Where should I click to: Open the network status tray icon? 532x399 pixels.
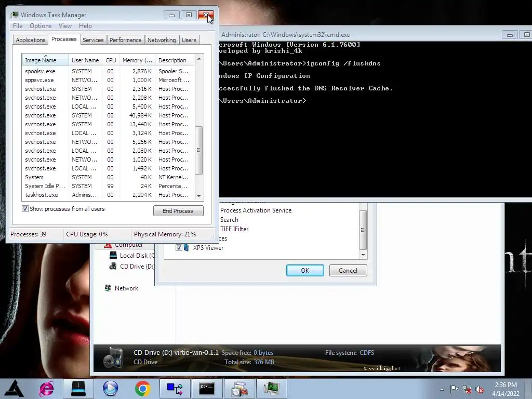point(467,389)
